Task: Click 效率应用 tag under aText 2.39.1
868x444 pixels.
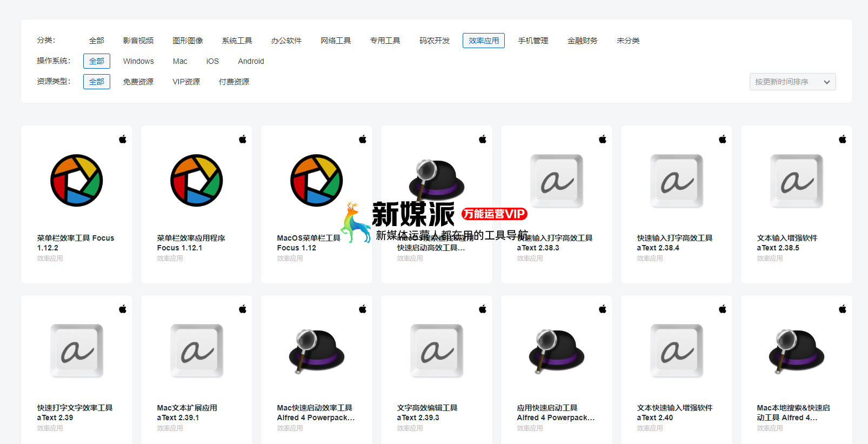Action: (170, 428)
